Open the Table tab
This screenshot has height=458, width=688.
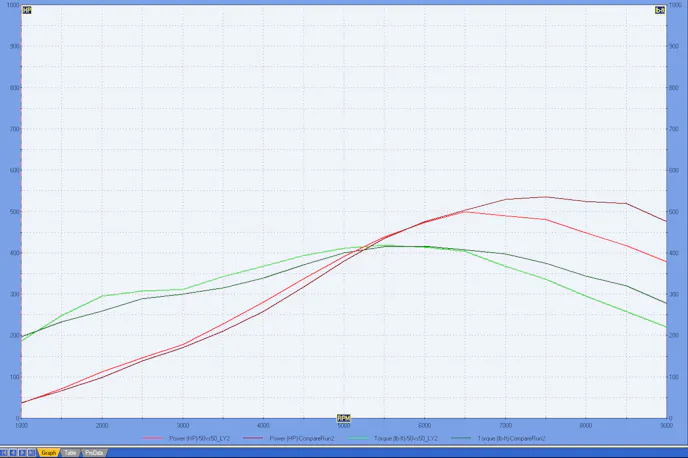(x=70, y=453)
